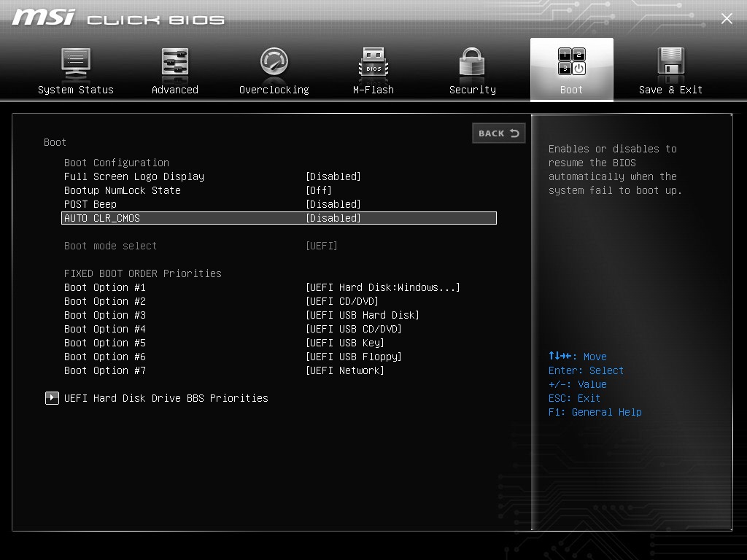This screenshot has width=747, height=560.
Task: Select the Boot Option #6 label
Action: coord(105,357)
